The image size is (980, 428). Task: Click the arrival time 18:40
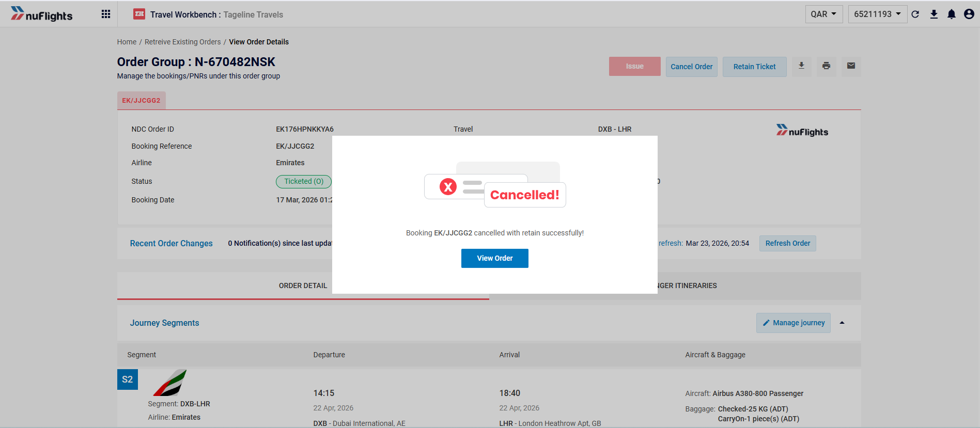tap(510, 393)
